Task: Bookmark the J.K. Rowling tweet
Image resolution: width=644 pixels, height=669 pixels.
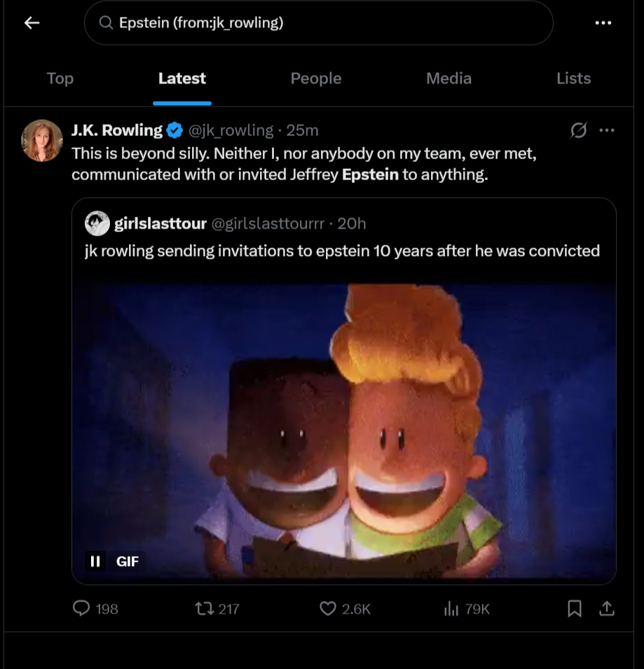Action: coord(574,609)
